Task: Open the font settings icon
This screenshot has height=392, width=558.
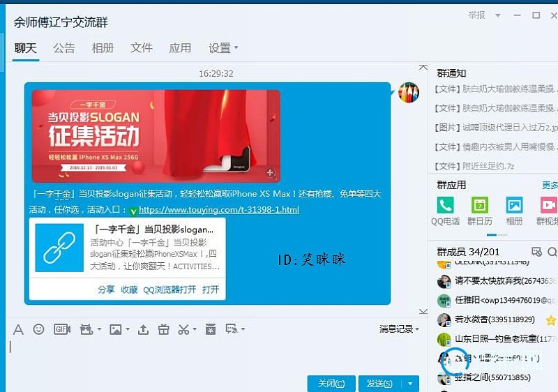Action: 18,329
